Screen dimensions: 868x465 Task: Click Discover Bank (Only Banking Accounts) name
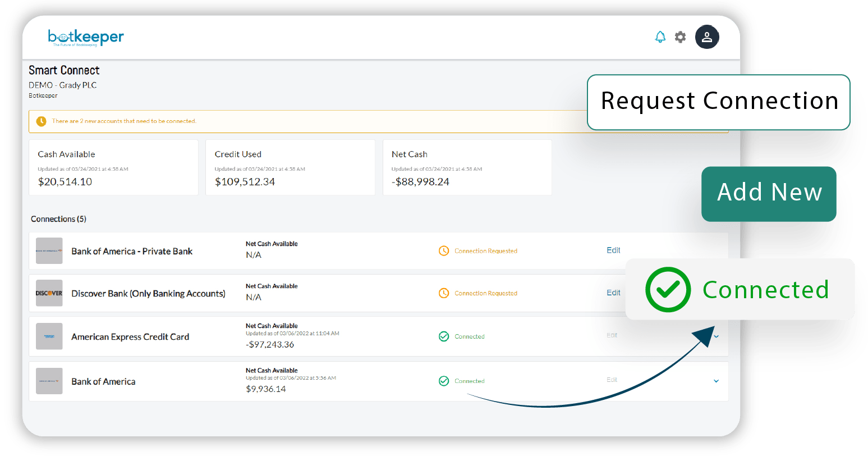(148, 294)
